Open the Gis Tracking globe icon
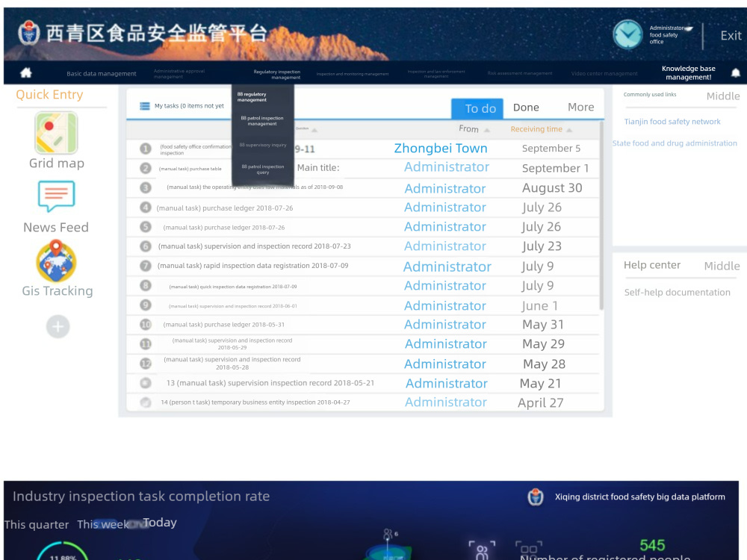Screen dimensions: 747x560 click(x=56, y=261)
